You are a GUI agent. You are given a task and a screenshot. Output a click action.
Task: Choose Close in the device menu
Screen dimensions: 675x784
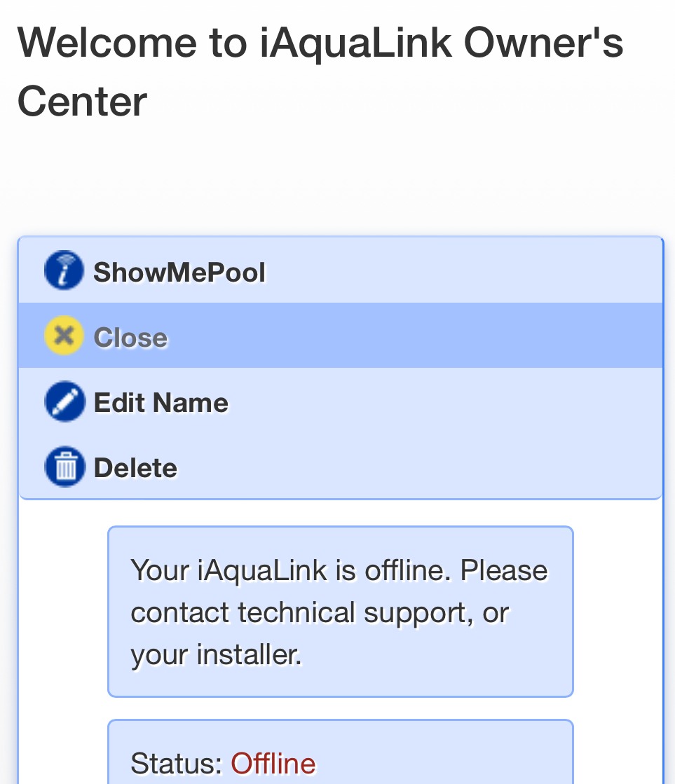pyautogui.click(x=340, y=336)
